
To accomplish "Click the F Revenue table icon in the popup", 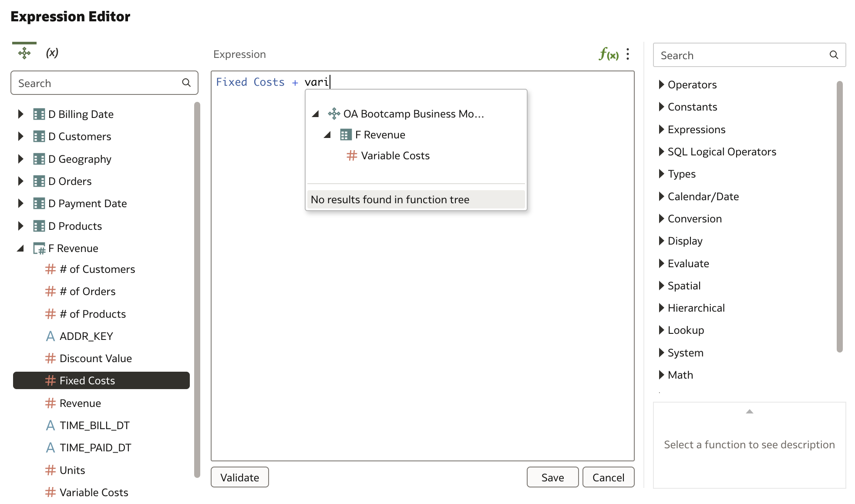I will 346,135.
